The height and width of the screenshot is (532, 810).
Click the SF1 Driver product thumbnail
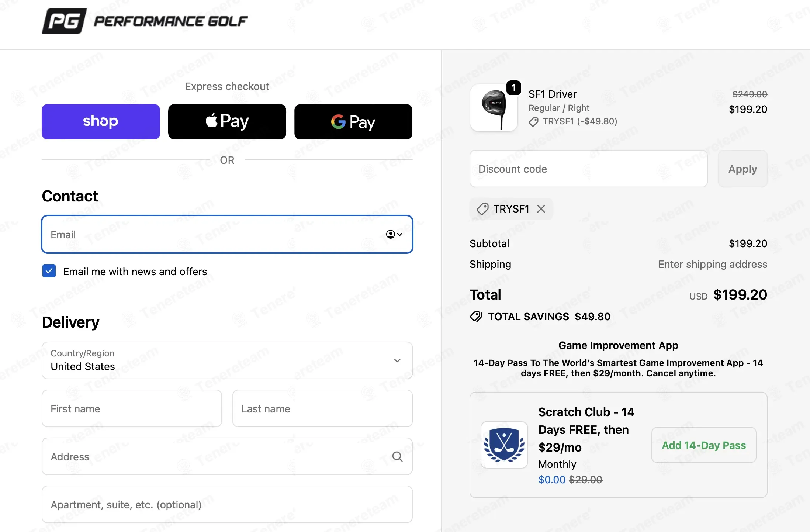coord(494,108)
